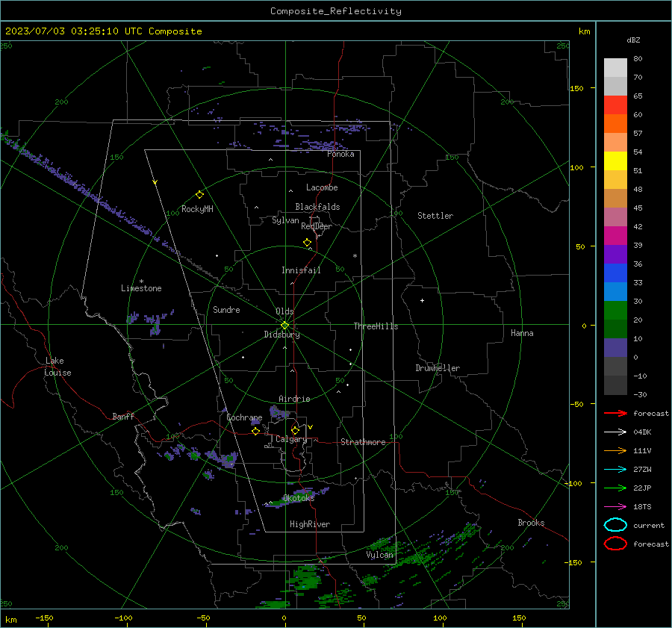Click the Sundre label
Image resolution: width=672 pixels, height=628 pixels.
pyautogui.click(x=226, y=309)
